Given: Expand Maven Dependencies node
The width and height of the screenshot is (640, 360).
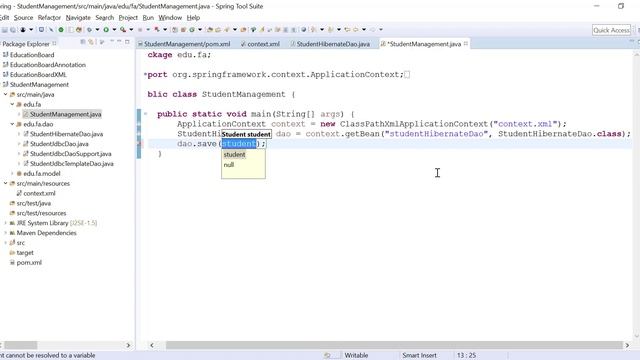Looking at the screenshot, I should (x=5, y=233).
